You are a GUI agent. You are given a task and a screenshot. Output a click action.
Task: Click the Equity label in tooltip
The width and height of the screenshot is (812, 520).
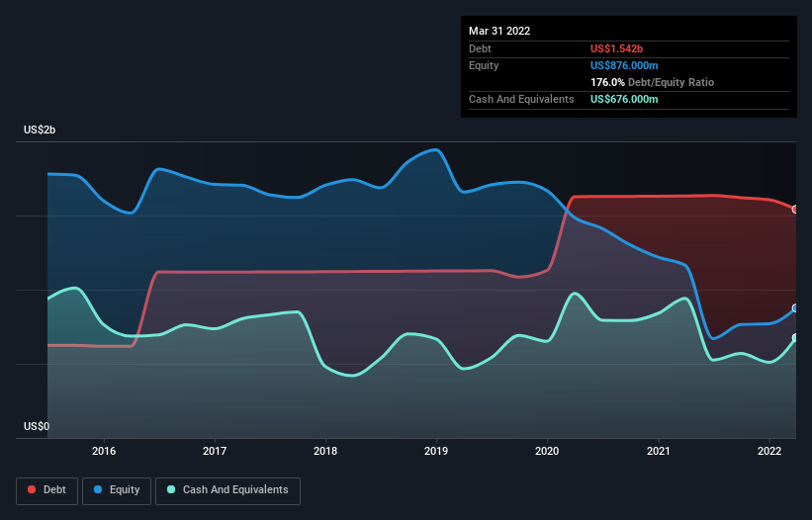pyautogui.click(x=484, y=65)
